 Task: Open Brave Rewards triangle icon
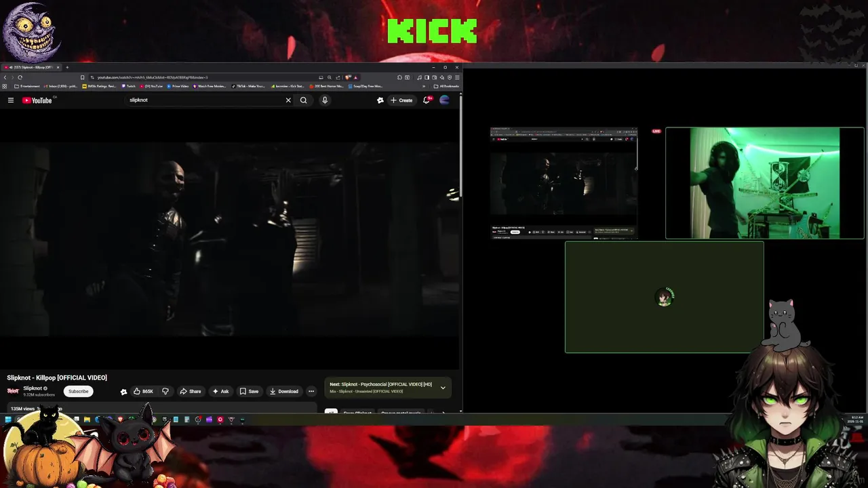click(356, 77)
